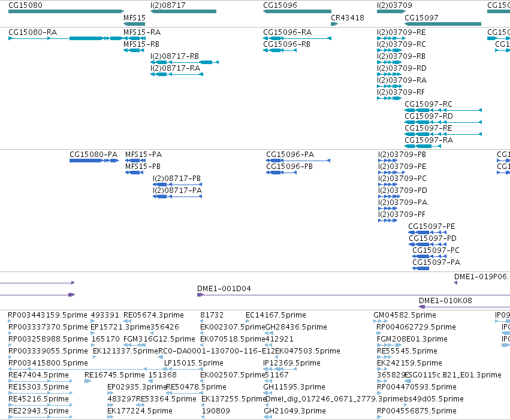Select the DME1-010K08 BAC label
The image size is (510, 420).
click(445, 301)
